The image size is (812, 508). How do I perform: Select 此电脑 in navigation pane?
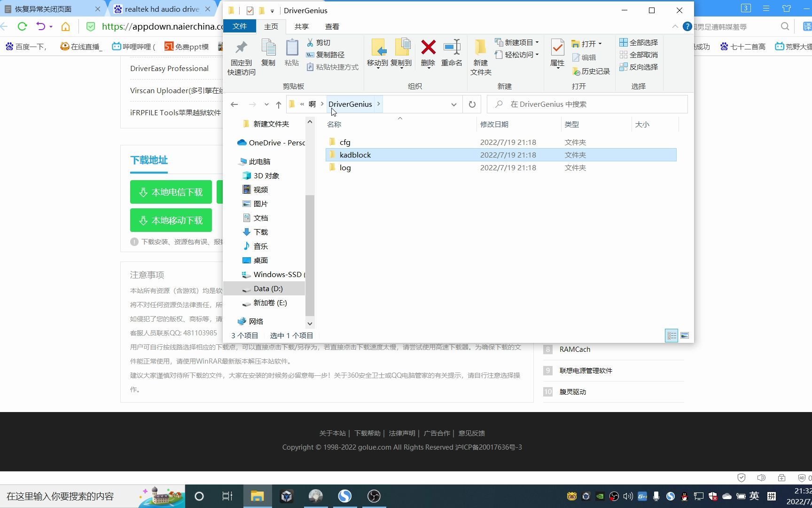(x=259, y=162)
